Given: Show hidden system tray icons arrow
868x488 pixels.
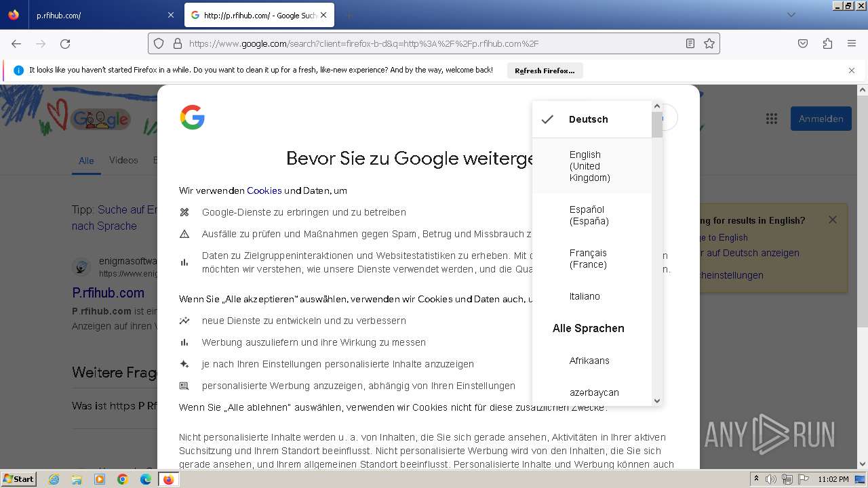Looking at the screenshot, I should pos(757,479).
